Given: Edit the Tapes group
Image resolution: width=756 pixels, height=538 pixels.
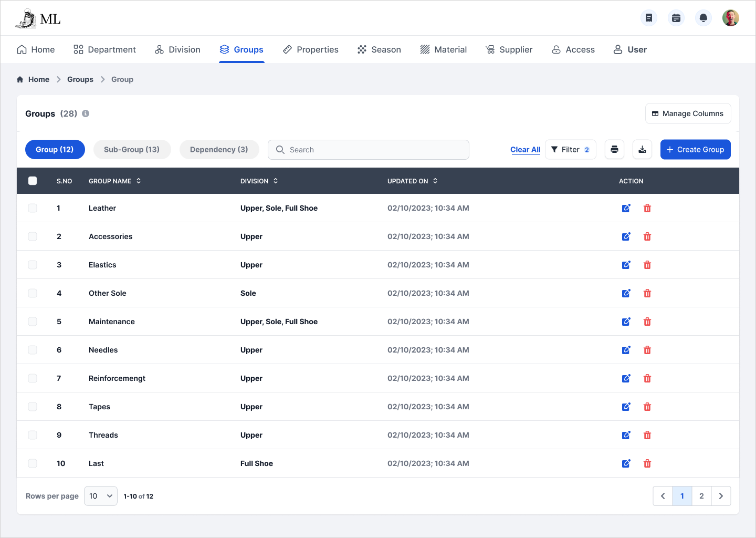Looking at the screenshot, I should click(x=626, y=407).
